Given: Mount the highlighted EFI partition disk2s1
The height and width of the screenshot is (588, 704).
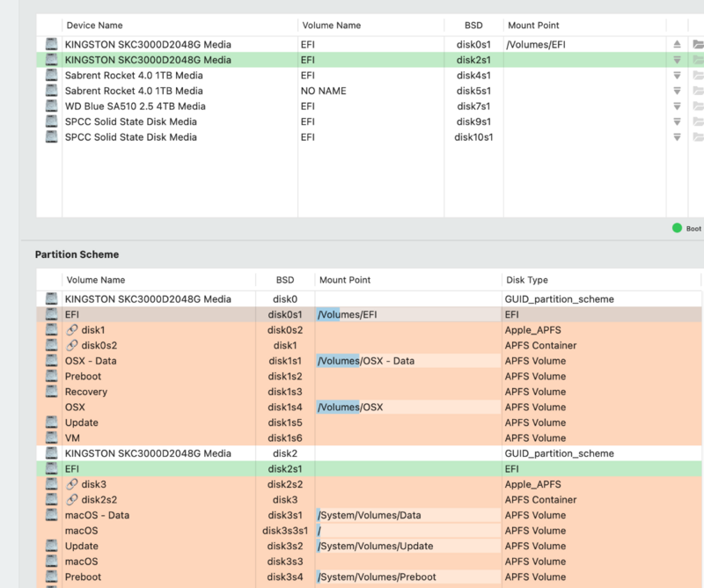Looking at the screenshot, I should (x=677, y=60).
